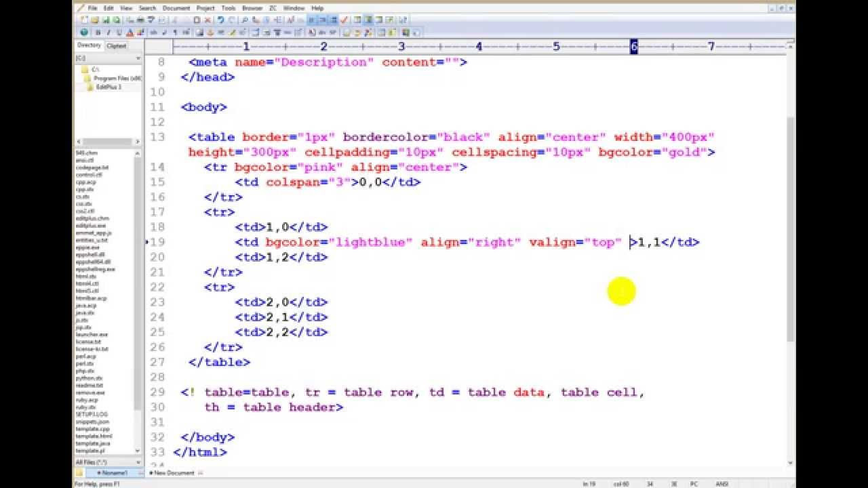Select Program Files (x86) folder in tree
Screen dimensions: 868x488
pos(113,78)
